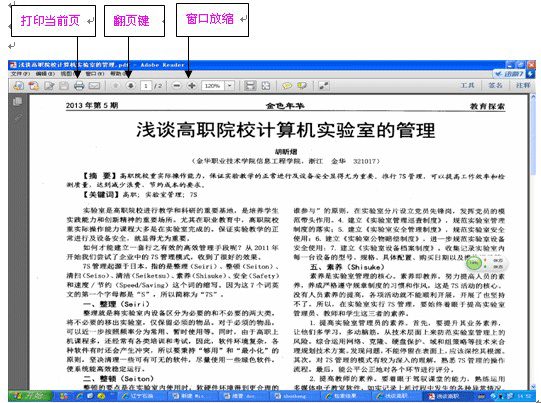Expand the 工具 tools pane

[x=468, y=85]
